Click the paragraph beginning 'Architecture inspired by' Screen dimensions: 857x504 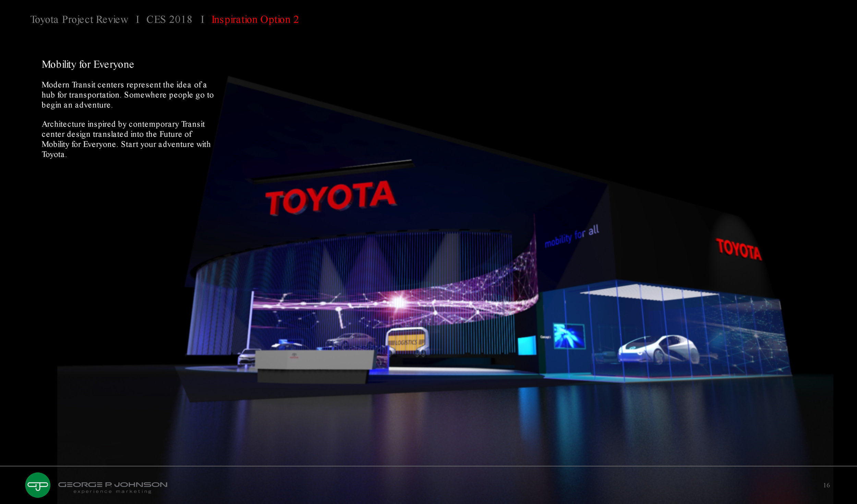click(126, 139)
